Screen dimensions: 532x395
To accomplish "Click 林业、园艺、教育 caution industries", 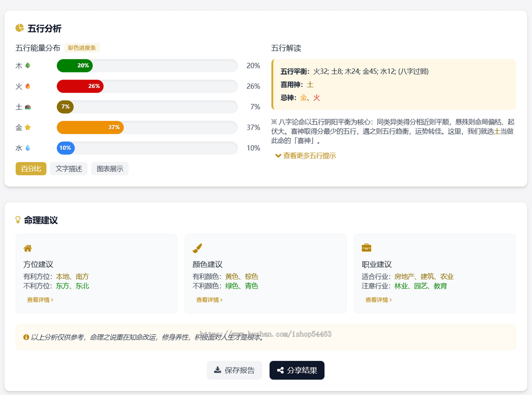I will click(421, 286).
